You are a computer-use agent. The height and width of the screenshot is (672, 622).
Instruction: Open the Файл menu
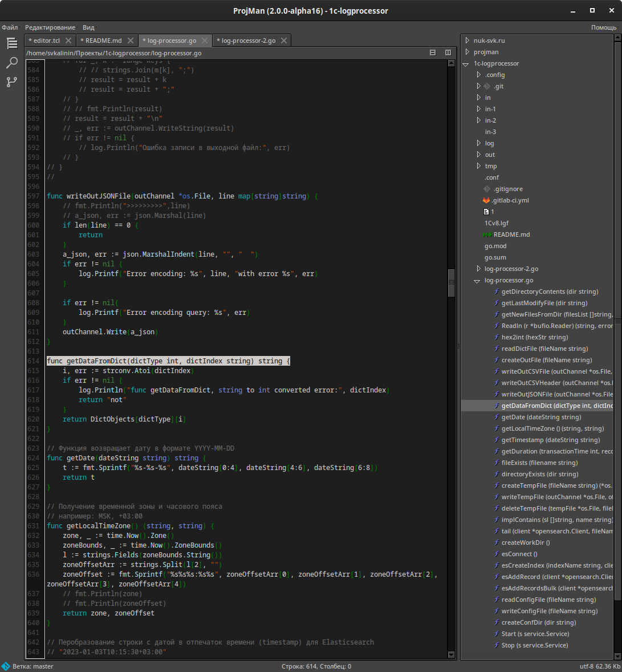tap(10, 27)
